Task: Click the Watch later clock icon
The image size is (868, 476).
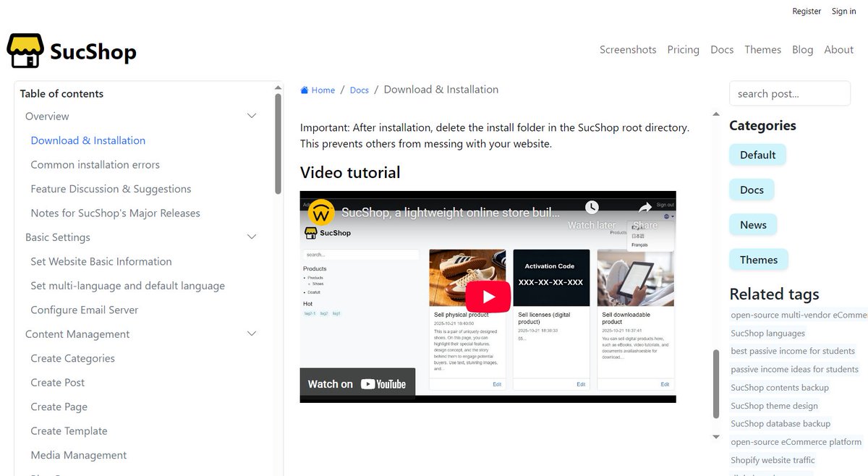Action: [x=592, y=208]
